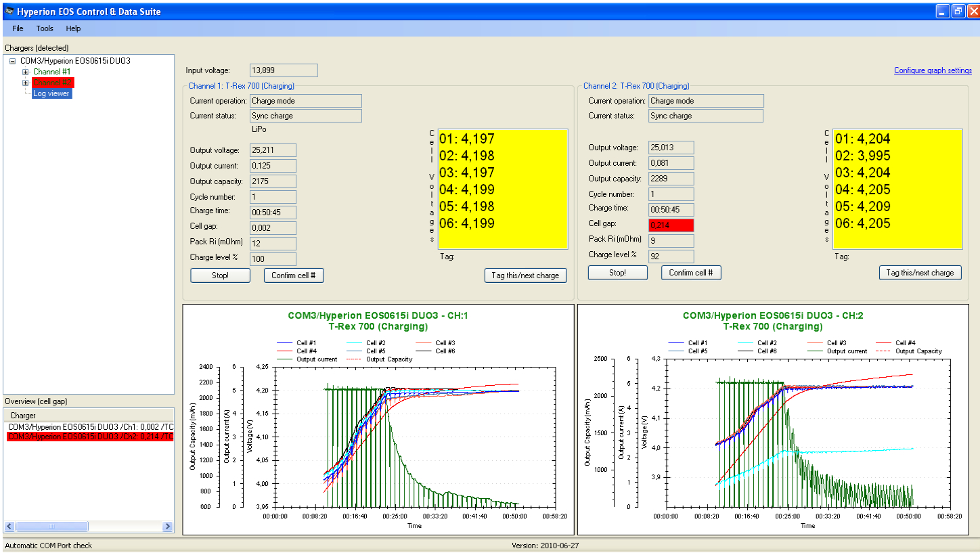Click the CH:2 charging graph title
Screen dimensions: 980x555
[x=773, y=321]
